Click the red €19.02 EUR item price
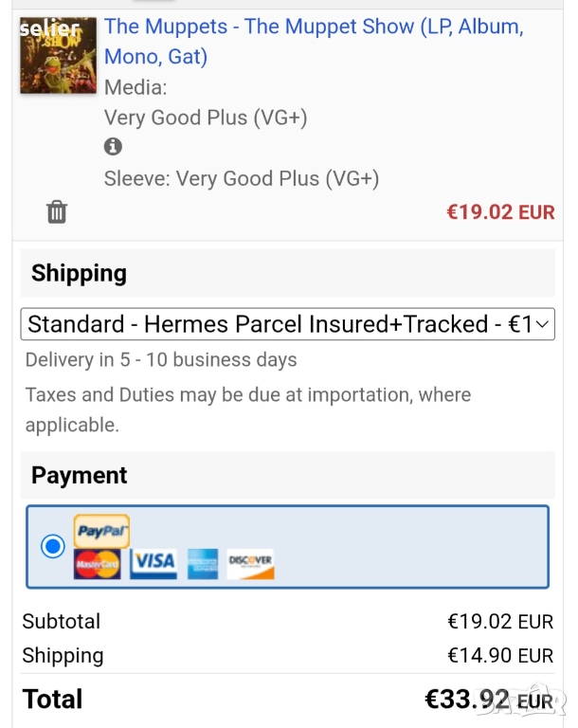 [500, 211]
